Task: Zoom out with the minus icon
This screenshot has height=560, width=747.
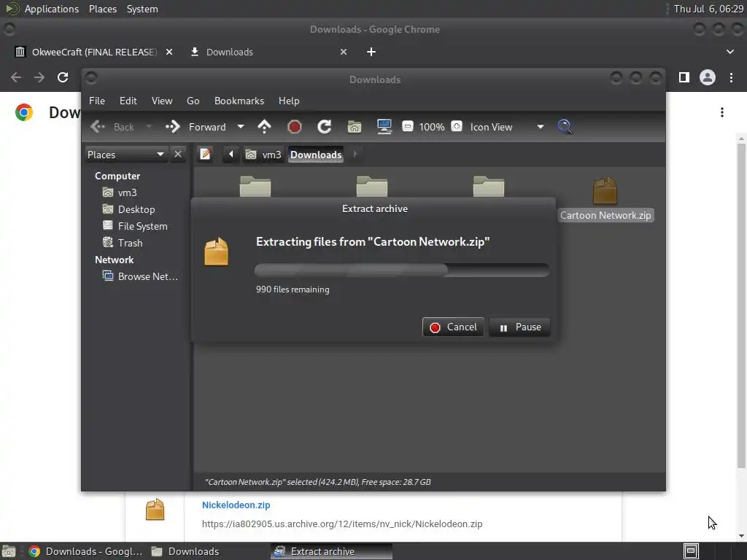Action: 407,126
